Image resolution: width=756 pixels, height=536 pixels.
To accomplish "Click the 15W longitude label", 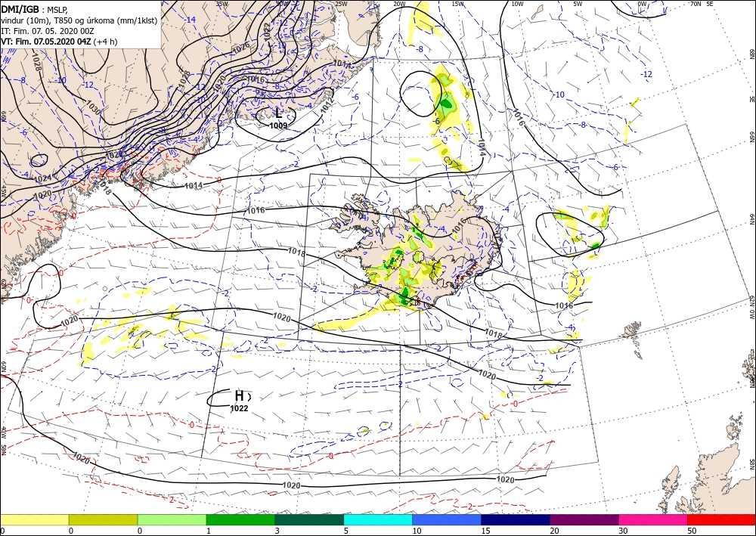I will (458, 4).
